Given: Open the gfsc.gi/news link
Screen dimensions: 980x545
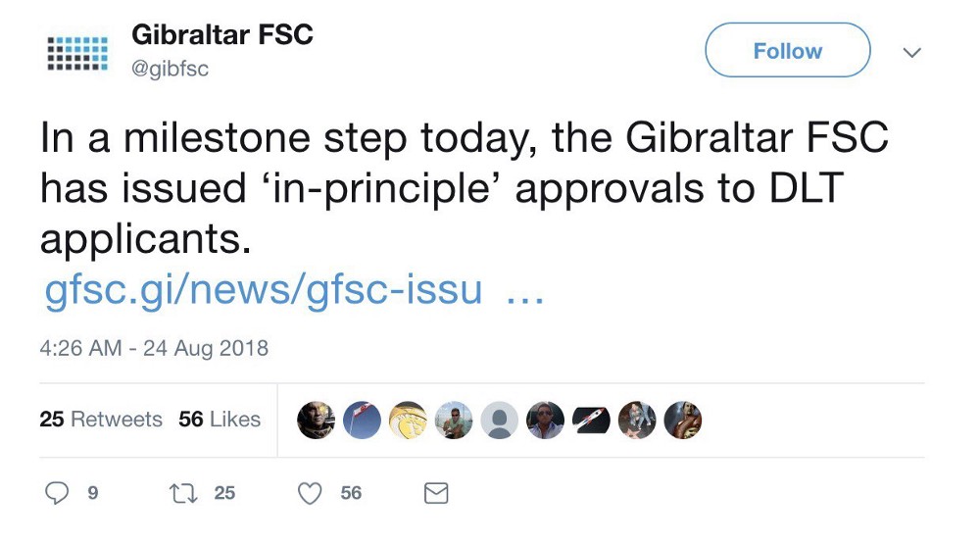Looking at the screenshot, I should (x=265, y=291).
